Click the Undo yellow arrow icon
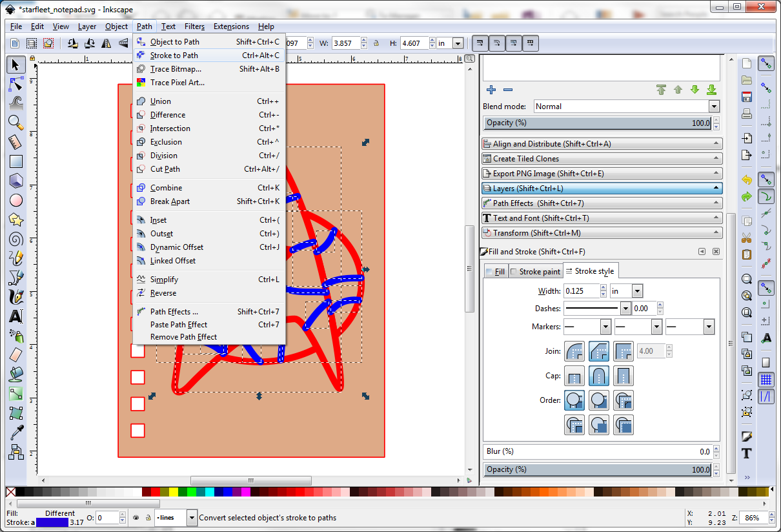 [747, 179]
